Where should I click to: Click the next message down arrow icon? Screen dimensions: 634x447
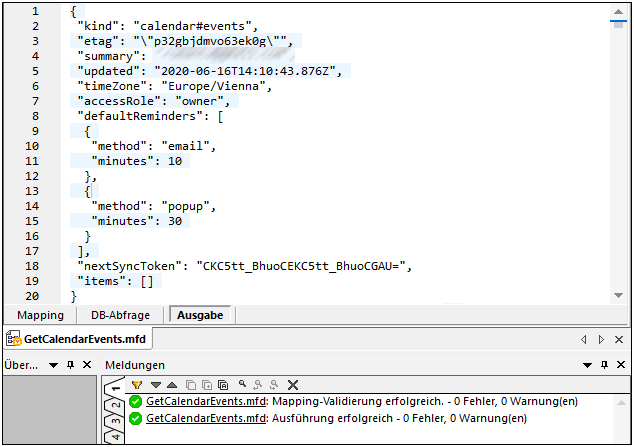coord(156,384)
